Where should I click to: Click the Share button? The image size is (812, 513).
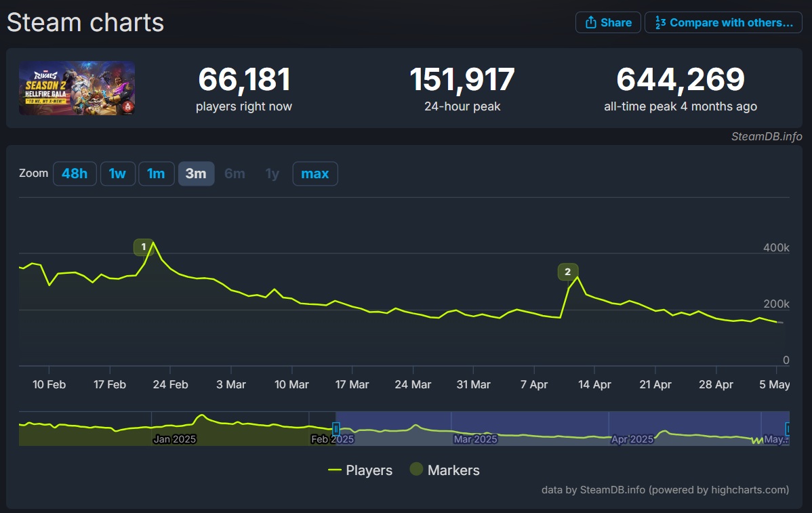tap(608, 22)
